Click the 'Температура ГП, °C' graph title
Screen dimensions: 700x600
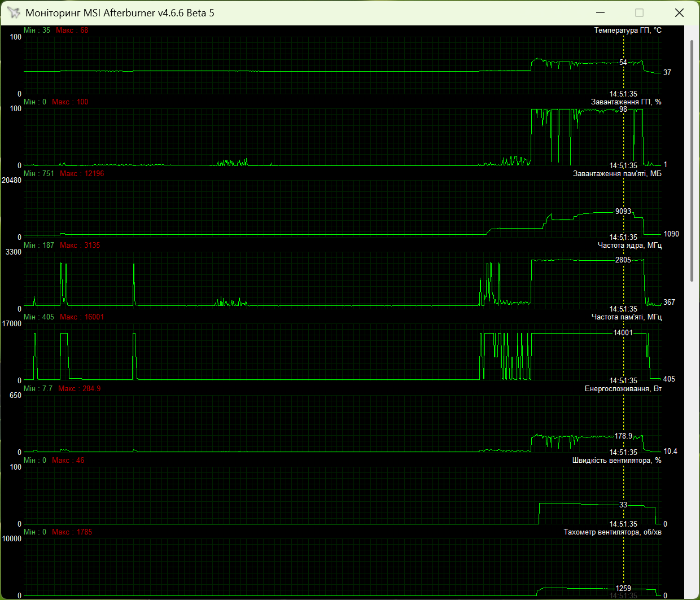coord(628,30)
